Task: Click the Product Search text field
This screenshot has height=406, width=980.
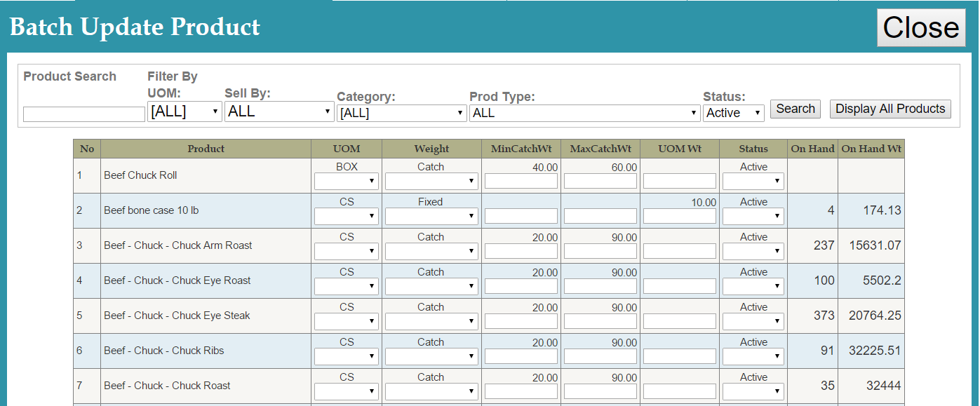Action: (x=84, y=114)
